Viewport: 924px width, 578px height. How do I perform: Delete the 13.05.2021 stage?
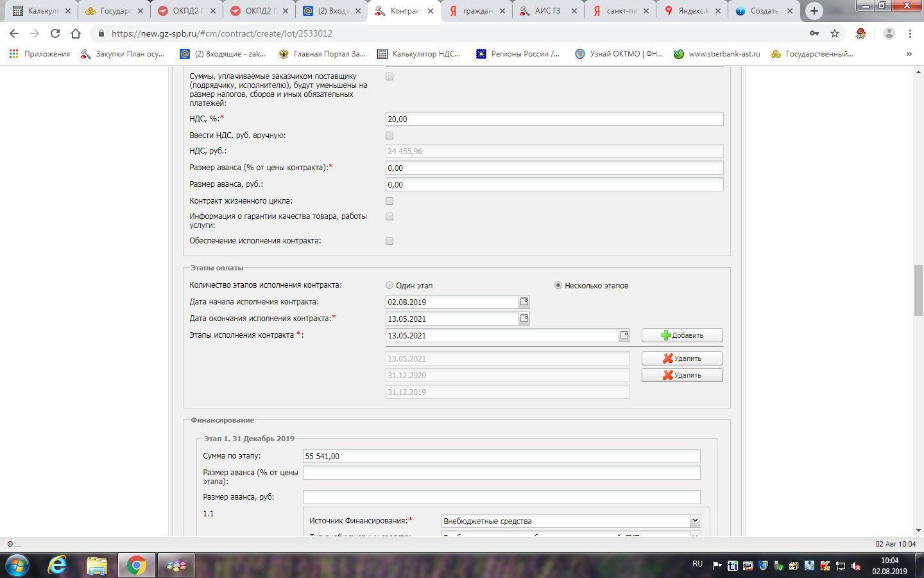(682, 358)
